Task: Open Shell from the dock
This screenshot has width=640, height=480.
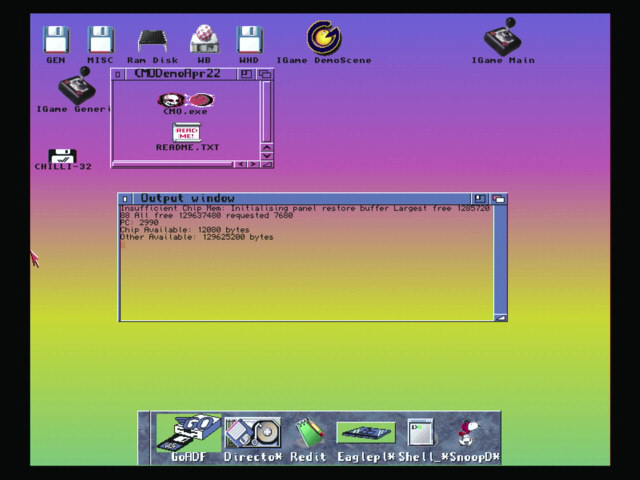Action: point(420,433)
